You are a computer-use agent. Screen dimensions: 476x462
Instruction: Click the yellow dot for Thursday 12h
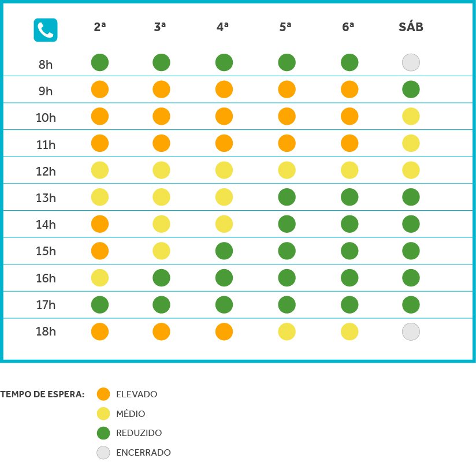(287, 170)
